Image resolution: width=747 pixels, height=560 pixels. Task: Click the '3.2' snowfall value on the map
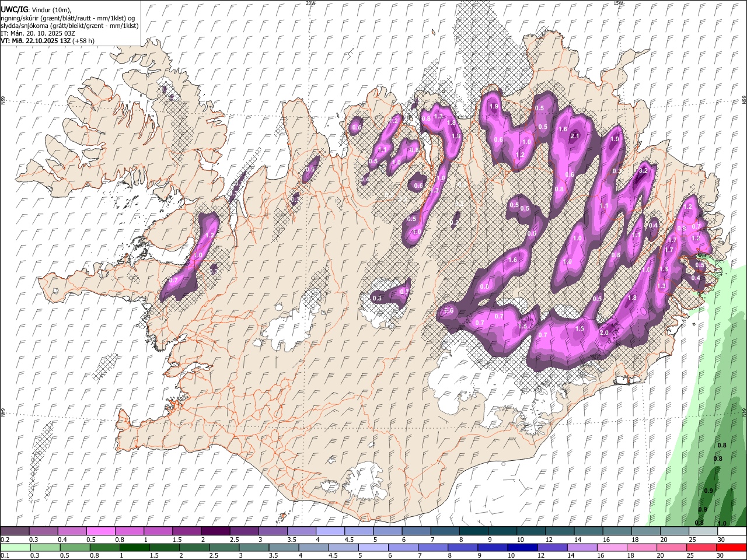(644, 170)
